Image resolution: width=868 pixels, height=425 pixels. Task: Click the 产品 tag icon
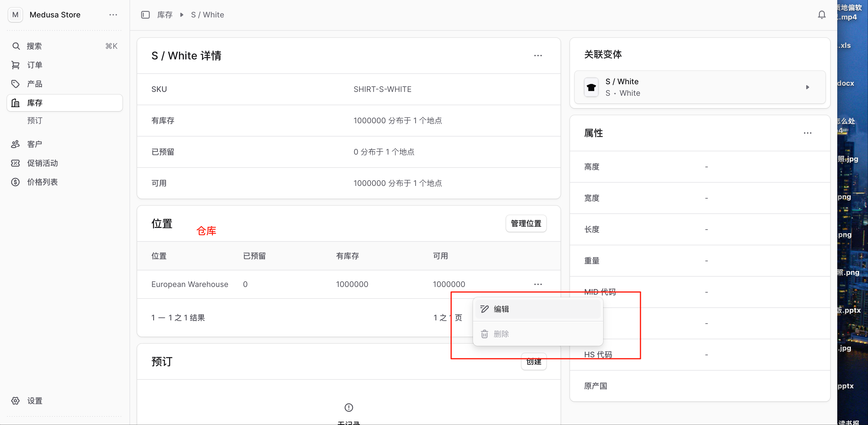click(x=15, y=84)
